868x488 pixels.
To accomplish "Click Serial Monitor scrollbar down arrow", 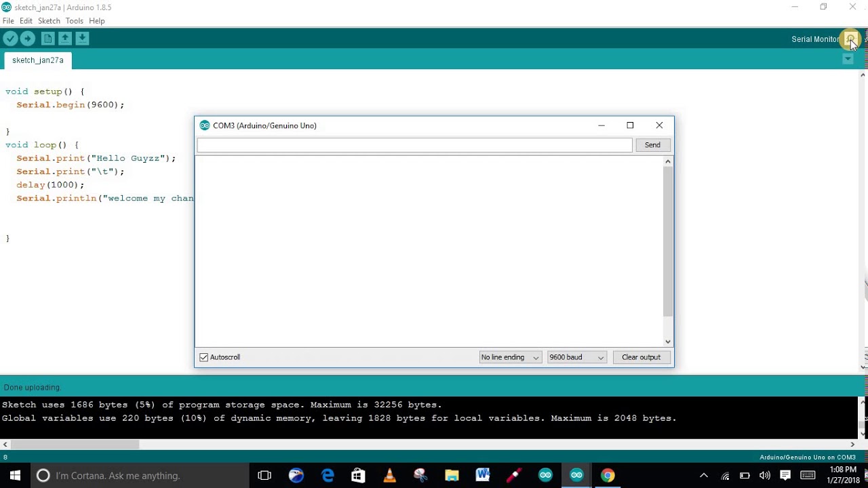I will (668, 342).
